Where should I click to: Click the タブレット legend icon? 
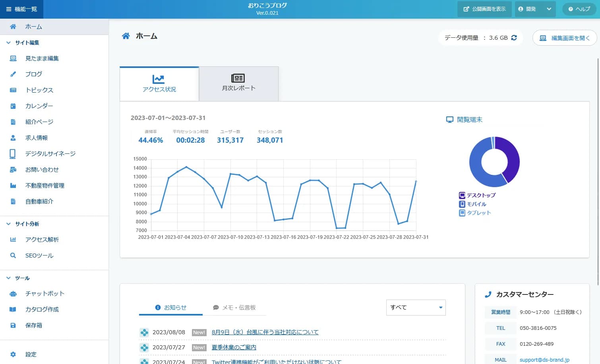462,213
